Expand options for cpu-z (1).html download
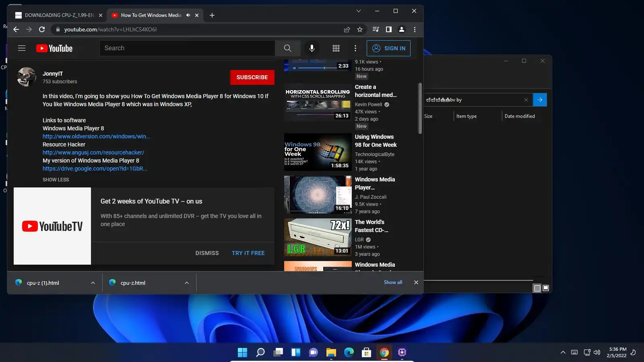This screenshot has width=644, height=362. coord(93,283)
